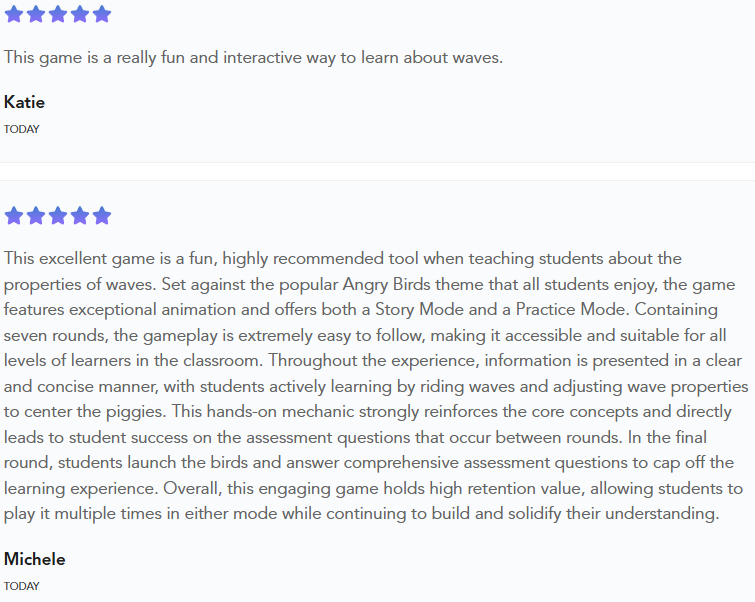The image size is (755, 602).
Task: Click fifth star of Michele's review
Action: point(102,216)
